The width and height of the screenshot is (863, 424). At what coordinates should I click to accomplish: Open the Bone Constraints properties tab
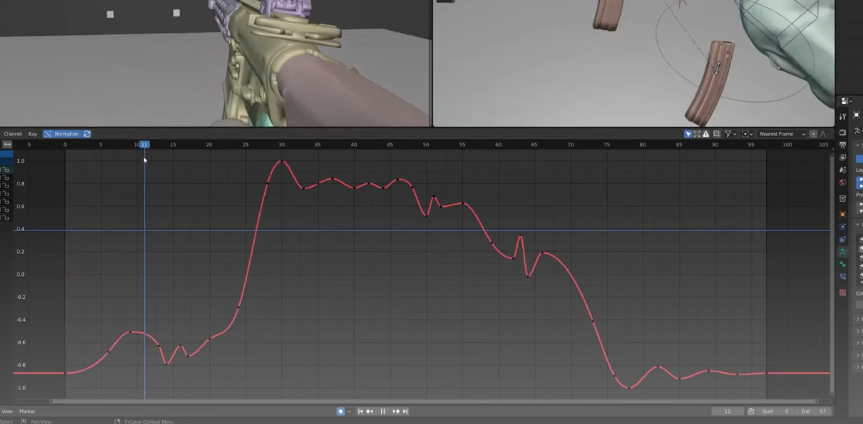coord(843,277)
